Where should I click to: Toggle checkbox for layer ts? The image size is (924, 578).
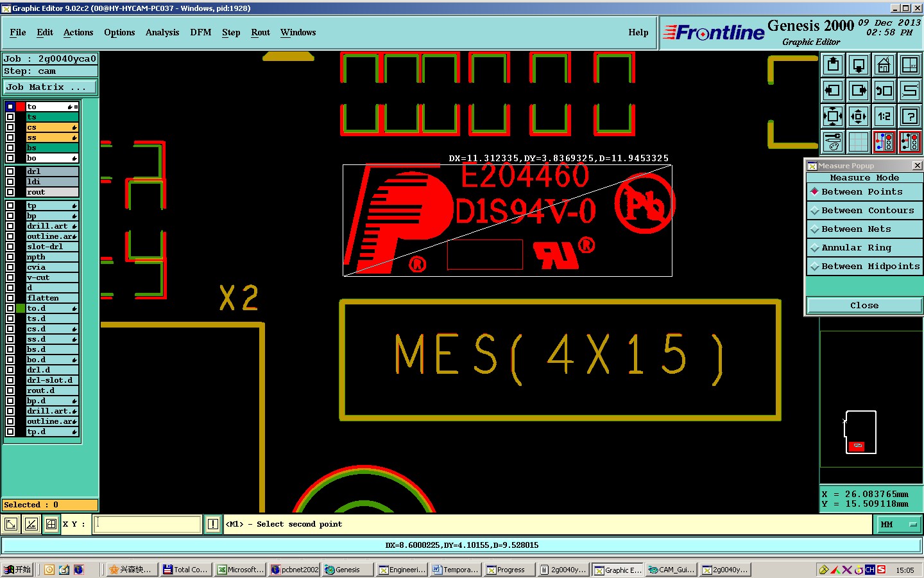[10, 117]
